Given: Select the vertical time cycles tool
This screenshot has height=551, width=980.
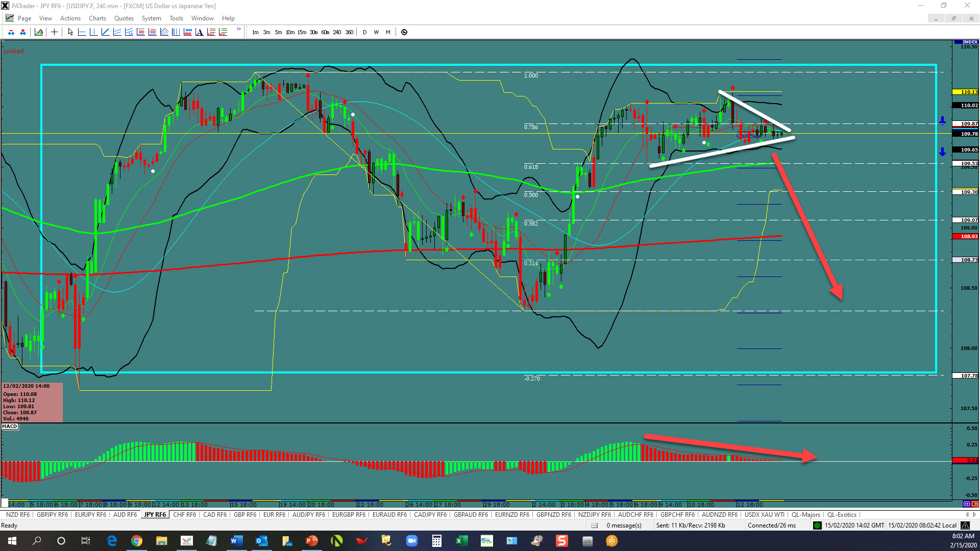Looking at the screenshot, I should [x=176, y=32].
